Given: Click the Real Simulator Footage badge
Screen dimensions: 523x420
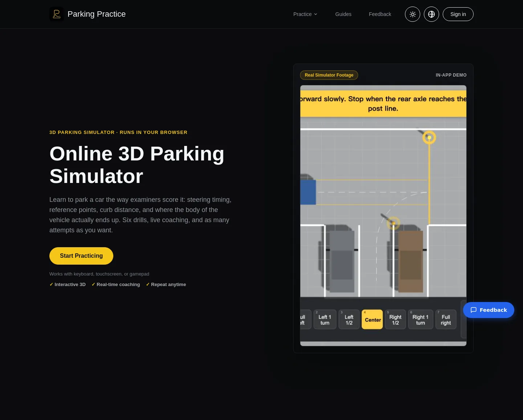Looking at the screenshot, I should tap(329, 75).
